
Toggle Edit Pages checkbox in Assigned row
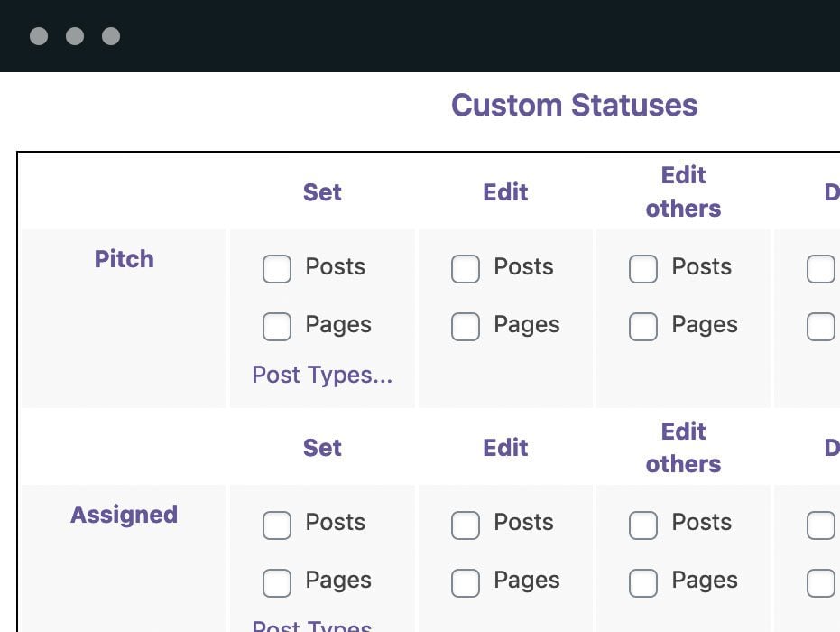[x=465, y=582]
